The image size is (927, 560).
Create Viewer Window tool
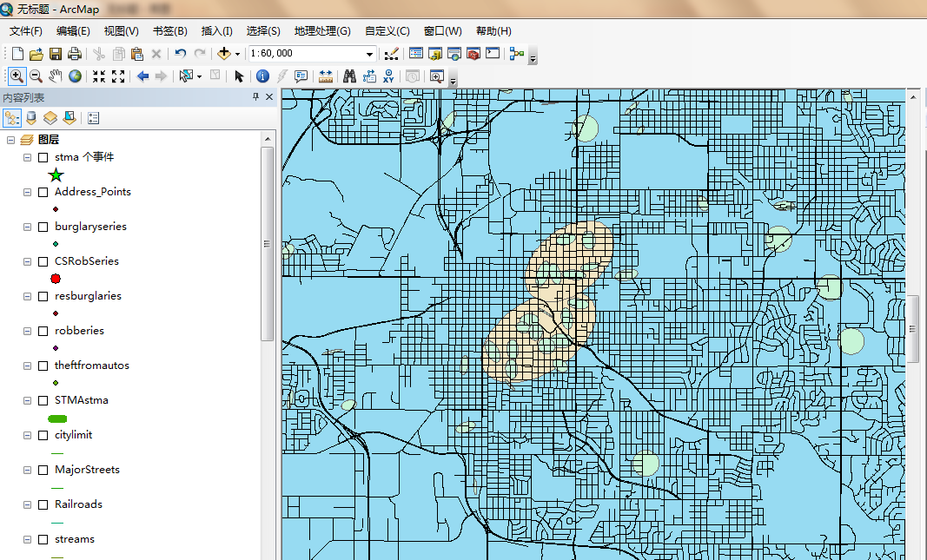[x=437, y=76]
